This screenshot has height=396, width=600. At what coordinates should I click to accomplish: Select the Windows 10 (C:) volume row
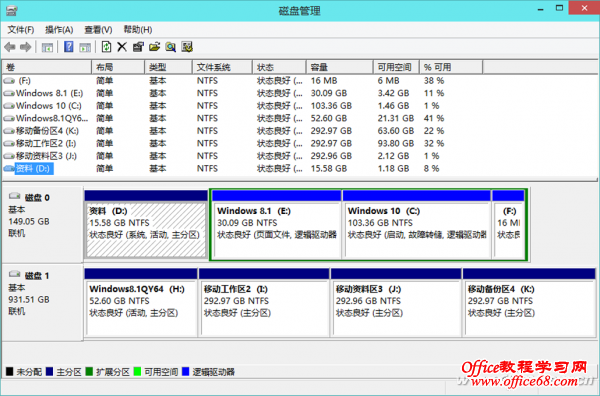[x=300, y=106]
